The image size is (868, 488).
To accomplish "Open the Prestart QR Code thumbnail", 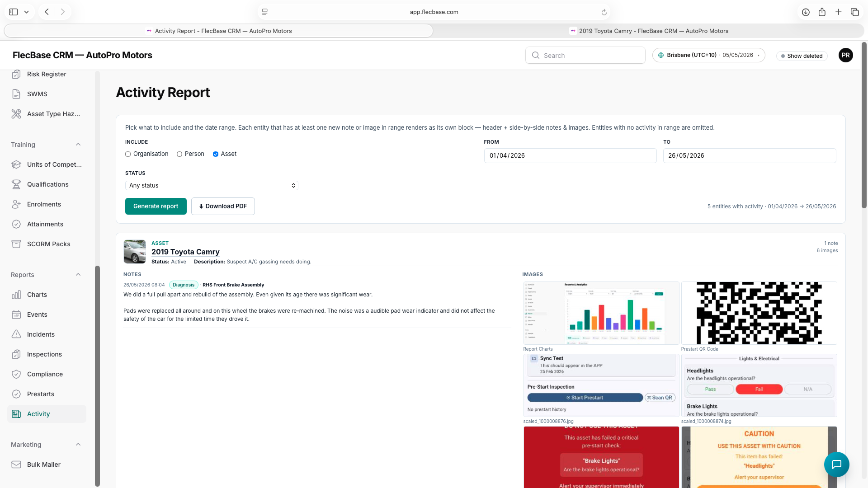I will click(x=759, y=313).
